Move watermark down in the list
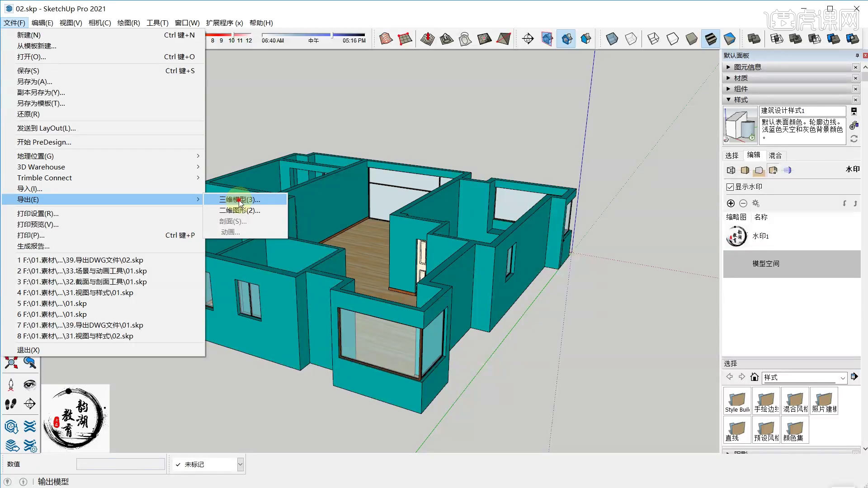 pyautogui.click(x=844, y=203)
